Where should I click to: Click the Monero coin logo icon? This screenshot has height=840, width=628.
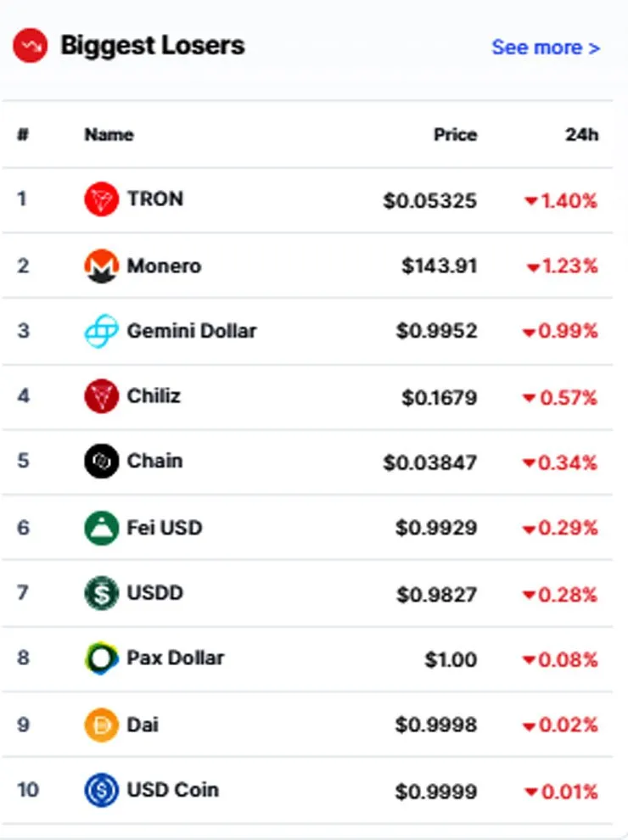(101, 266)
